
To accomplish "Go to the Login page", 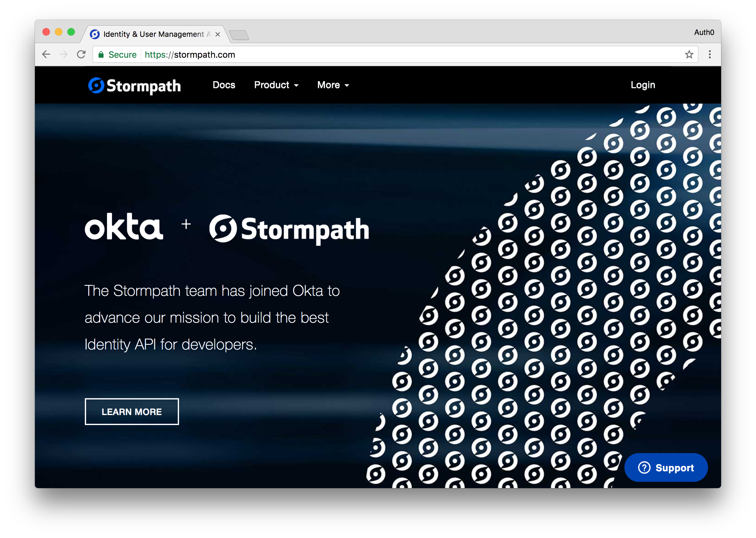I will click(x=642, y=85).
